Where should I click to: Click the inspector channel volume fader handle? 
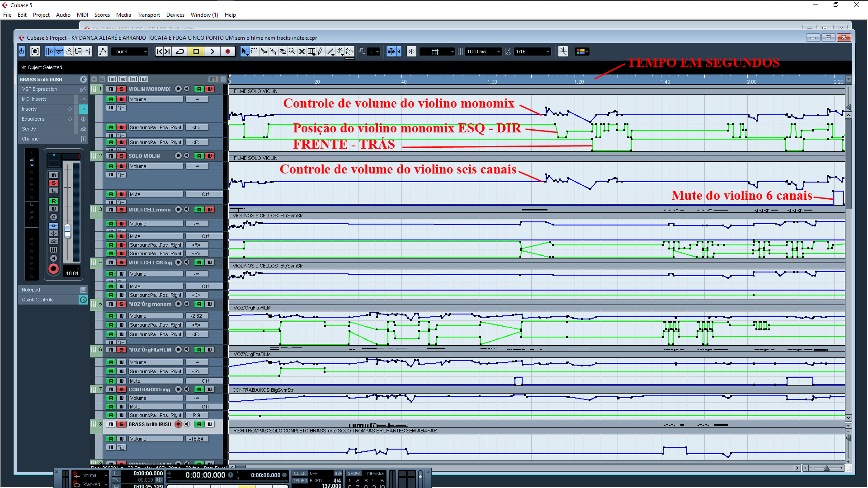point(67,230)
